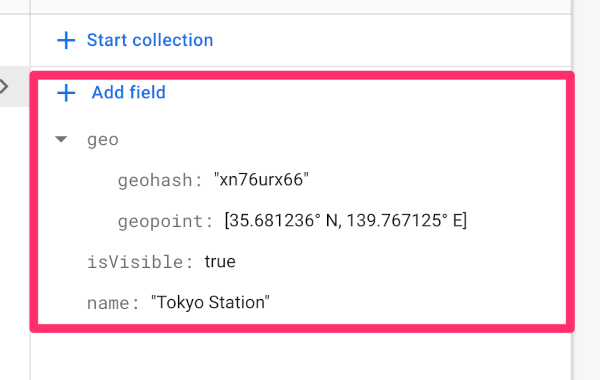Select the geo field name

point(103,140)
